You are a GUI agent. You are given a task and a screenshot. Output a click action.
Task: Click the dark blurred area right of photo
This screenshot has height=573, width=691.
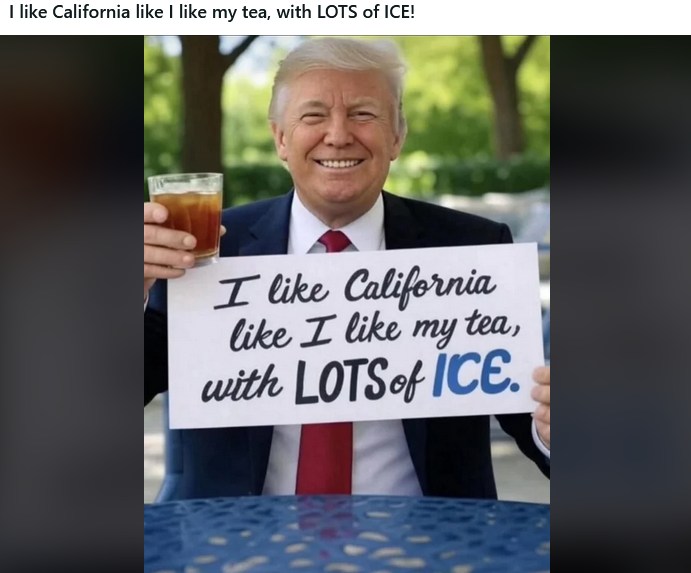point(620,304)
